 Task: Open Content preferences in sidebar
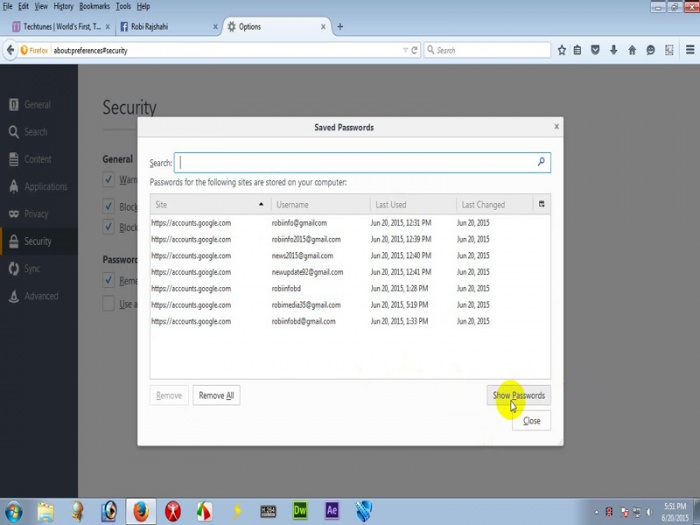39,159
